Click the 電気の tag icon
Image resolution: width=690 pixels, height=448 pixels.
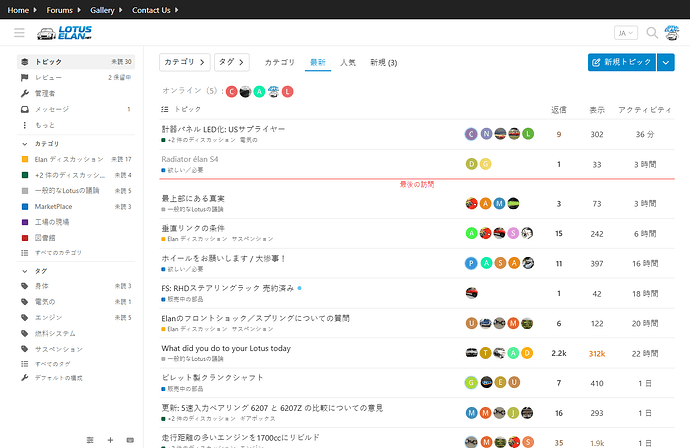click(25, 302)
